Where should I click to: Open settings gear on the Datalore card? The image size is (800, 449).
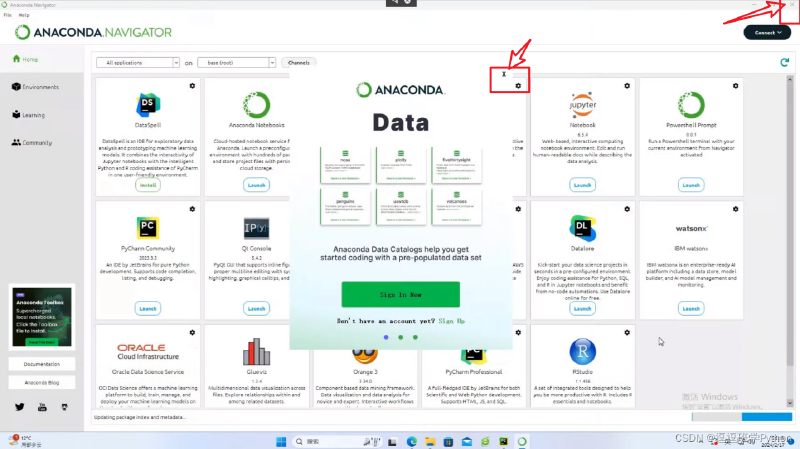click(x=627, y=209)
